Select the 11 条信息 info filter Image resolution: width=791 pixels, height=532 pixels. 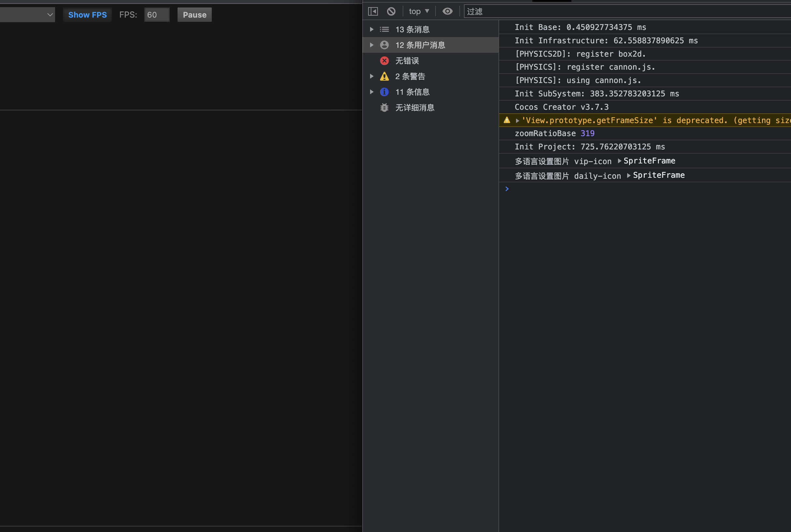[412, 92]
